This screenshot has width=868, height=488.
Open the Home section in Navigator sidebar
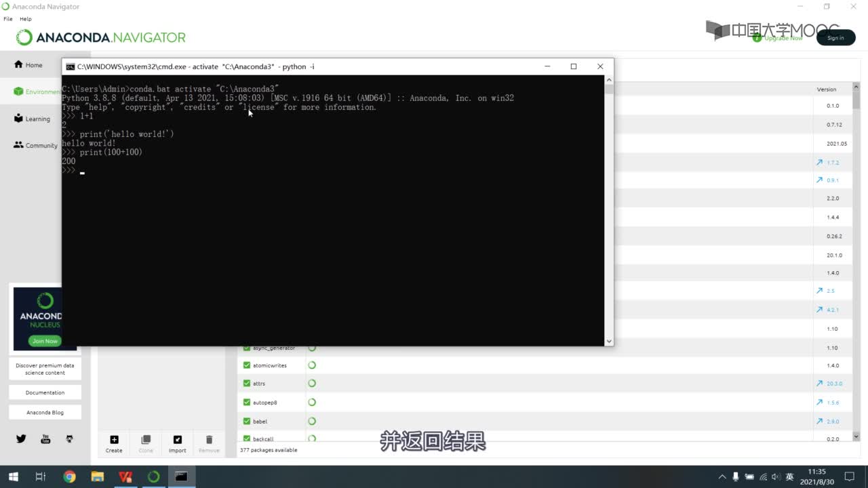[x=28, y=65]
